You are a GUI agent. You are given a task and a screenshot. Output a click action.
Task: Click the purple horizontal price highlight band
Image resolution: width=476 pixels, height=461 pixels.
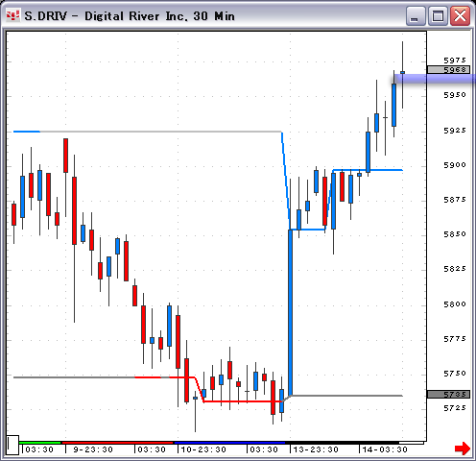pyautogui.click(x=434, y=79)
